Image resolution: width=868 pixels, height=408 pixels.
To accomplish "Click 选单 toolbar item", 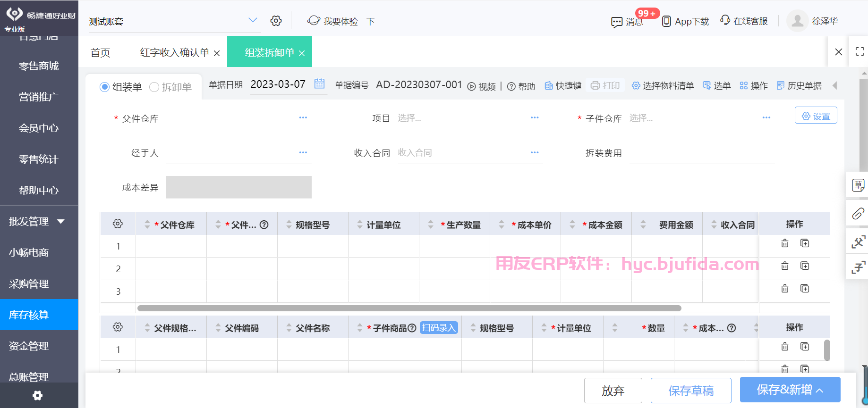I will [716, 85].
